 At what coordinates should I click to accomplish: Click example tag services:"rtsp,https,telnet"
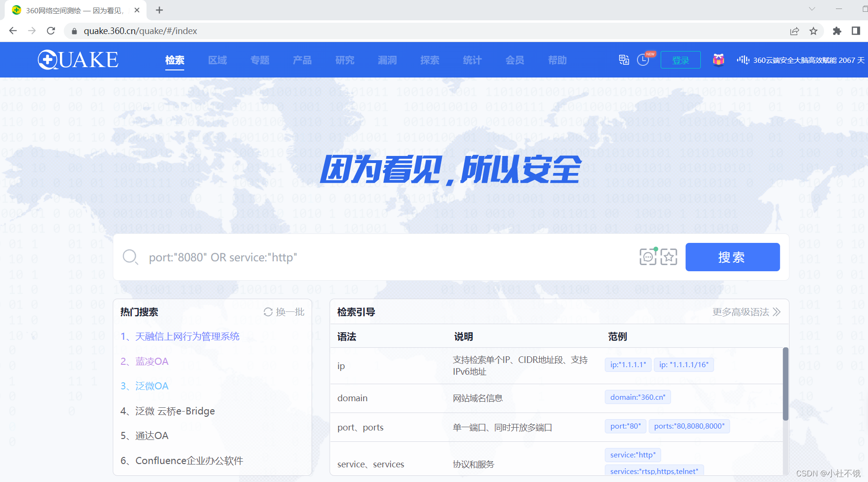[654, 471]
